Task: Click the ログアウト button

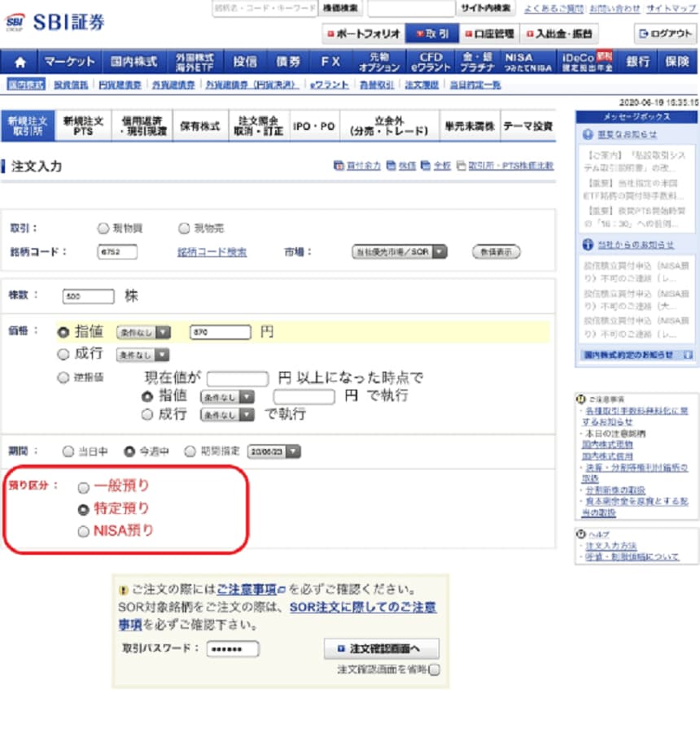Action: tap(665, 34)
